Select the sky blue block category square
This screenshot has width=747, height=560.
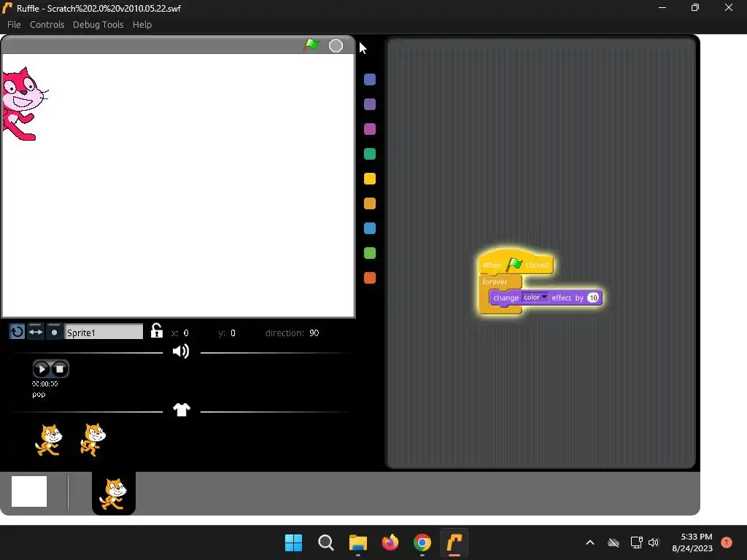(x=370, y=228)
